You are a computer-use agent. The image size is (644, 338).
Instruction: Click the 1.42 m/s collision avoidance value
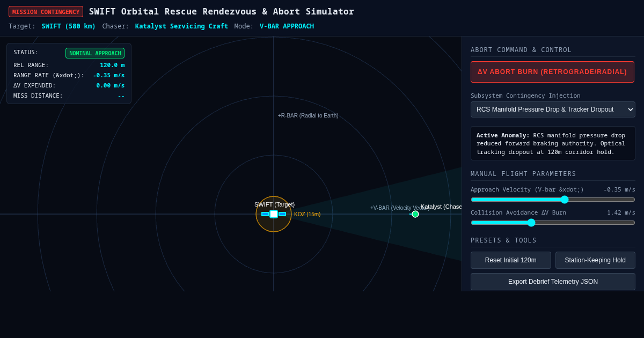click(621, 212)
